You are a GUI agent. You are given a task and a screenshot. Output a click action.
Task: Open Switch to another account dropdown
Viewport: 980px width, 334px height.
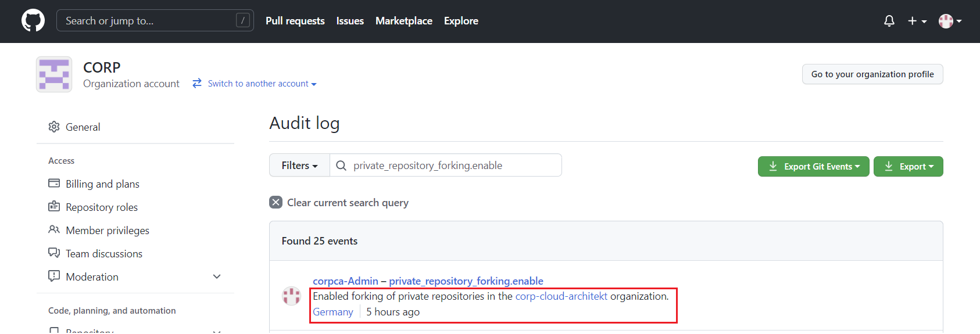[x=262, y=84]
